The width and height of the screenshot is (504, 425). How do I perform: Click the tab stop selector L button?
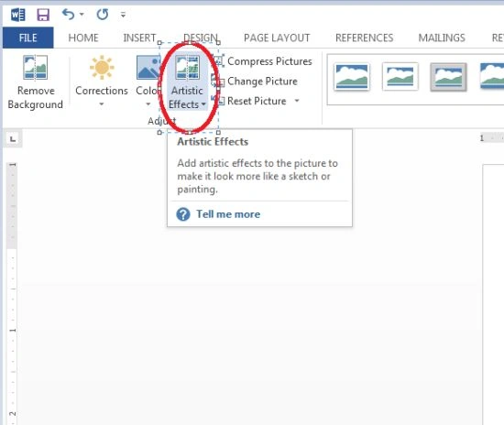pyautogui.click(x=13, y=139)
